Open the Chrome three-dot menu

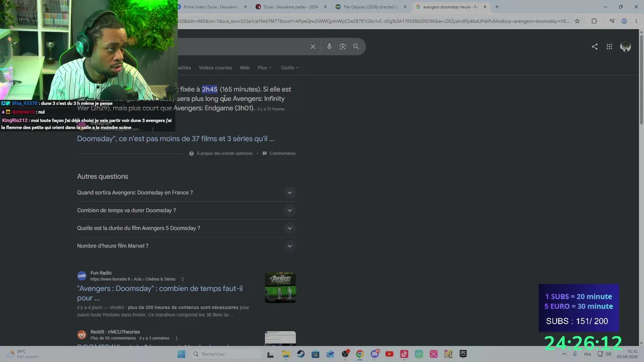(636, 21)
